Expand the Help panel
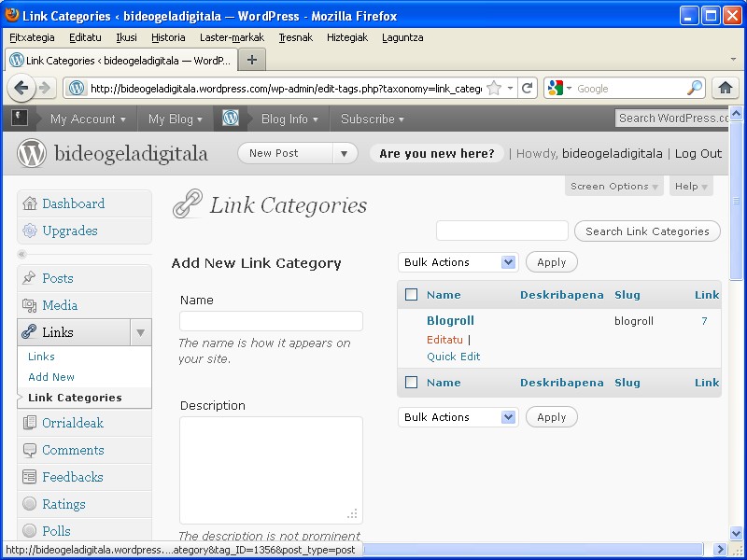 [x=691, y=186]
